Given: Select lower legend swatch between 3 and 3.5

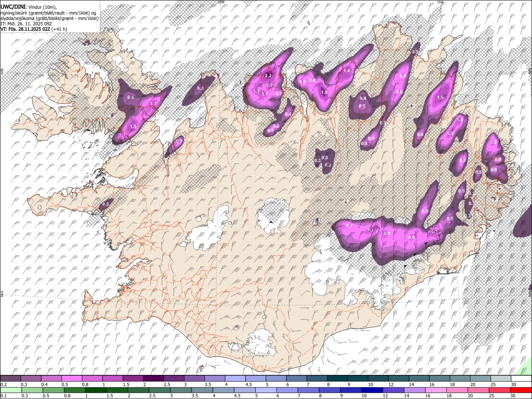Looking at the screenshot, I should (x=180, y=390).
